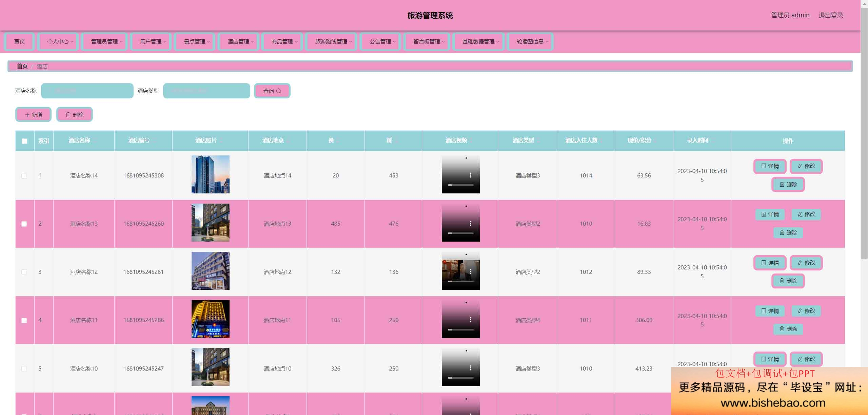
Task: Expand 个人中心 dropdown menu
Action: pos(58,41)
